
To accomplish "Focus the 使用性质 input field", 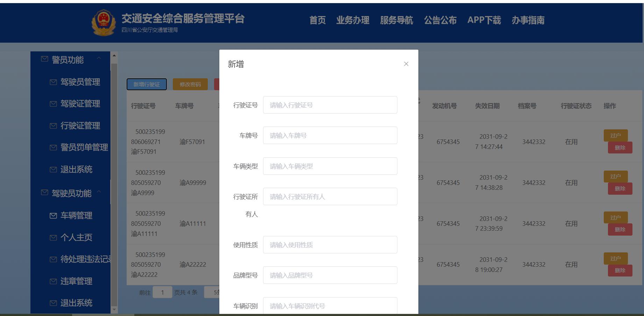I will click(x=330, y=245).
